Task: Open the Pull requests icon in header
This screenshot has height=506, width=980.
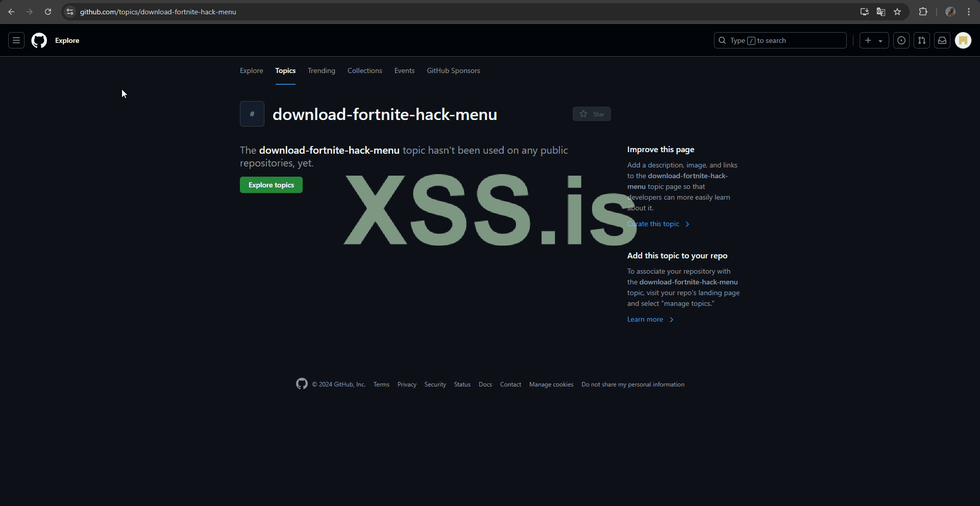Action: pyautogui.click(x=922, y=40)
